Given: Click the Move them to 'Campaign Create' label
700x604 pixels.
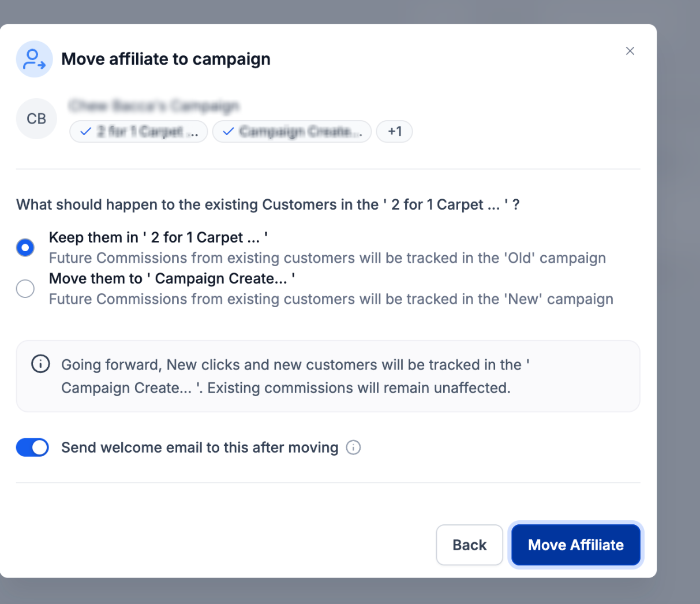Looking at the screenshot, I should click(x=172, y=278).
